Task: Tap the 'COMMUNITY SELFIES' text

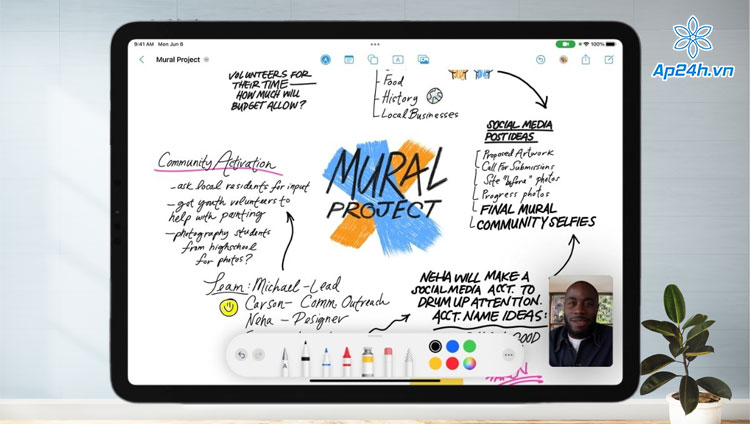Action: (536, 223)
